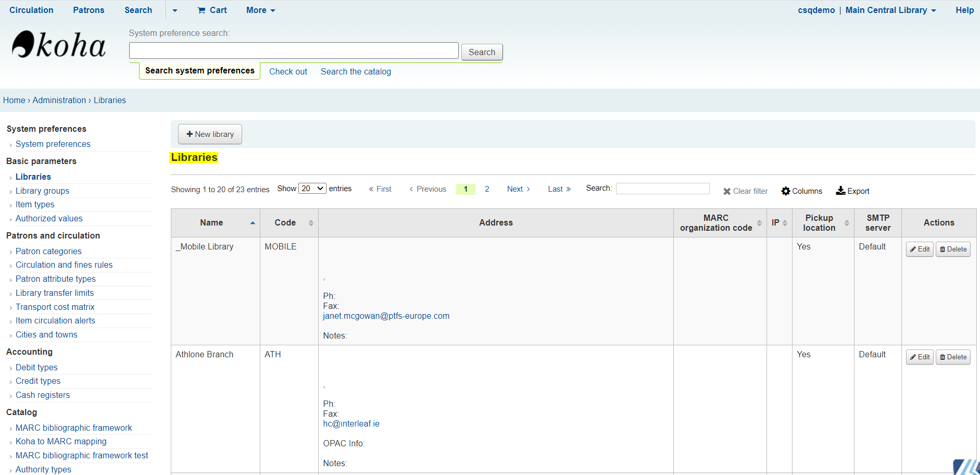
Task: Click the New library plus button
Action: [210, 134]
